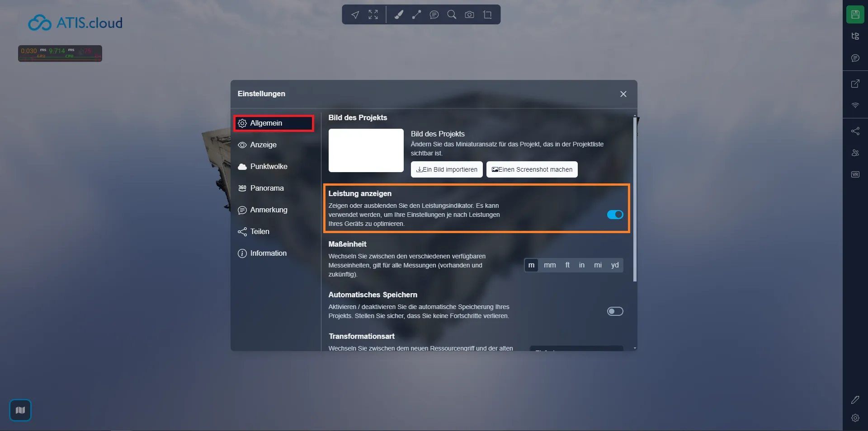Switch to the Panorama settings tab
Screen dimensions: 868x431
coord(267,188)
